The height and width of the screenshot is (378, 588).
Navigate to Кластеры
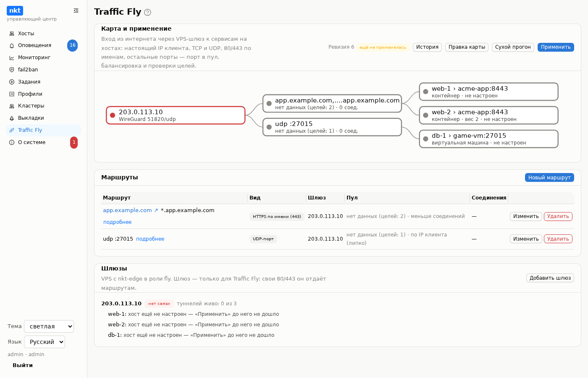click(x=44, y=106)
